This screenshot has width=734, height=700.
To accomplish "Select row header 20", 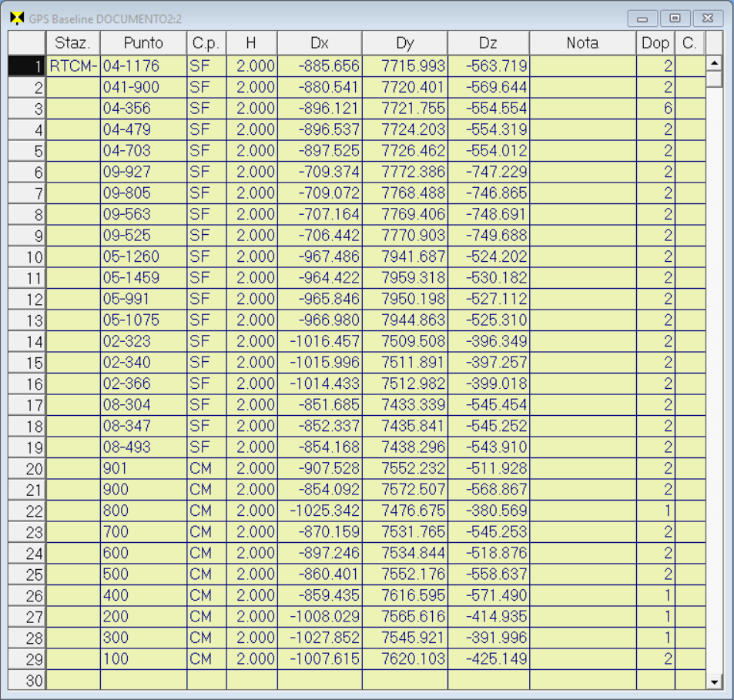I will (x=27, y=469).
